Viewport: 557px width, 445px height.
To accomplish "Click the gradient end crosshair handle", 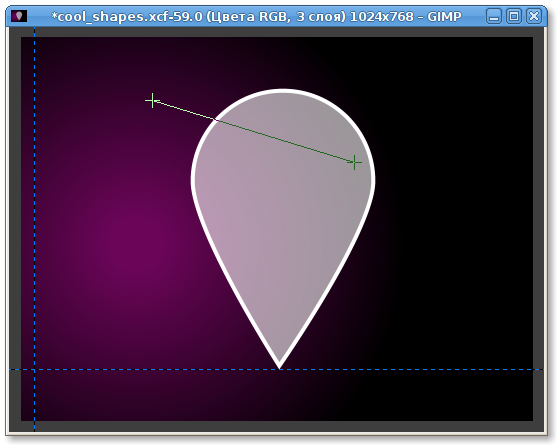I will (x=355, y=163).
